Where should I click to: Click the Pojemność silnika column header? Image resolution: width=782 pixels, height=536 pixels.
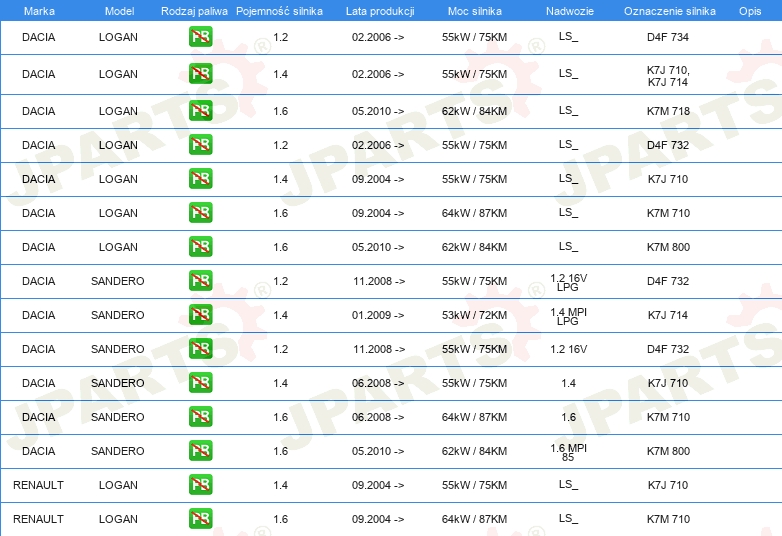[x=279, y=11]
